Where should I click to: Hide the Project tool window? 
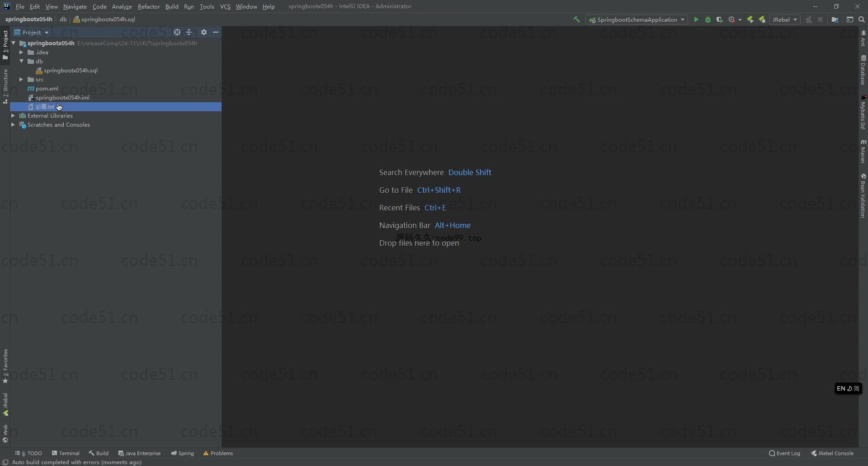click(216, 32)
